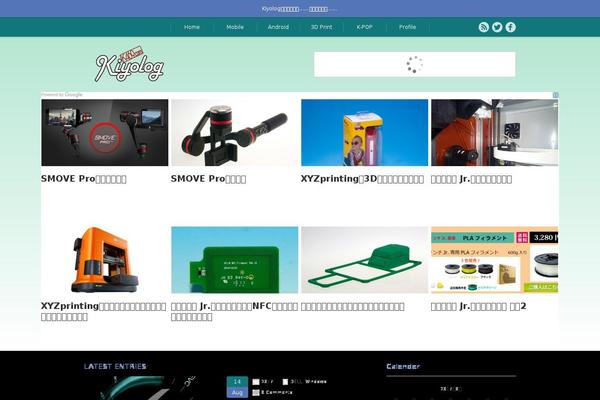Click the 14 Aug date badge

click(237, 387)
